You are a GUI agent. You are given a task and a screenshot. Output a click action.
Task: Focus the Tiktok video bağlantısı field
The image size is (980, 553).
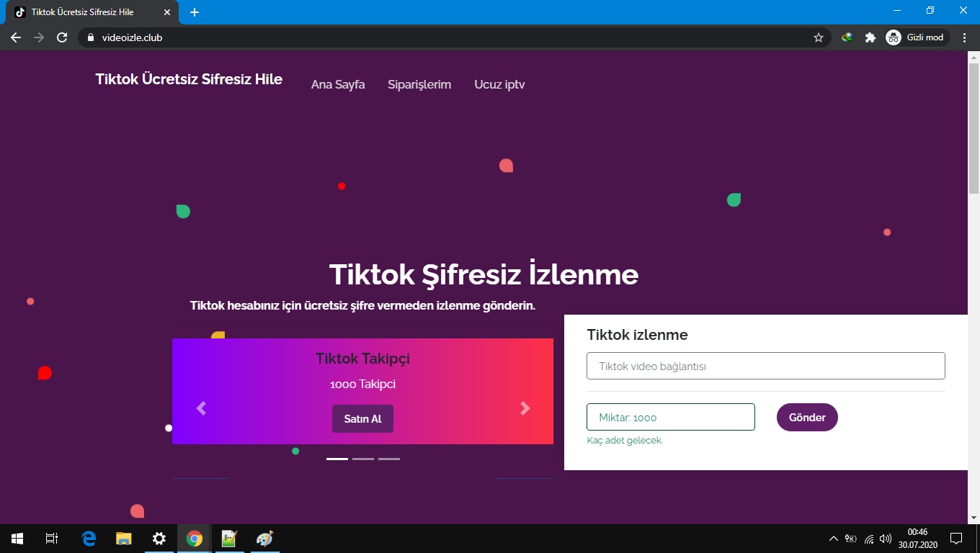coord(766,366)
